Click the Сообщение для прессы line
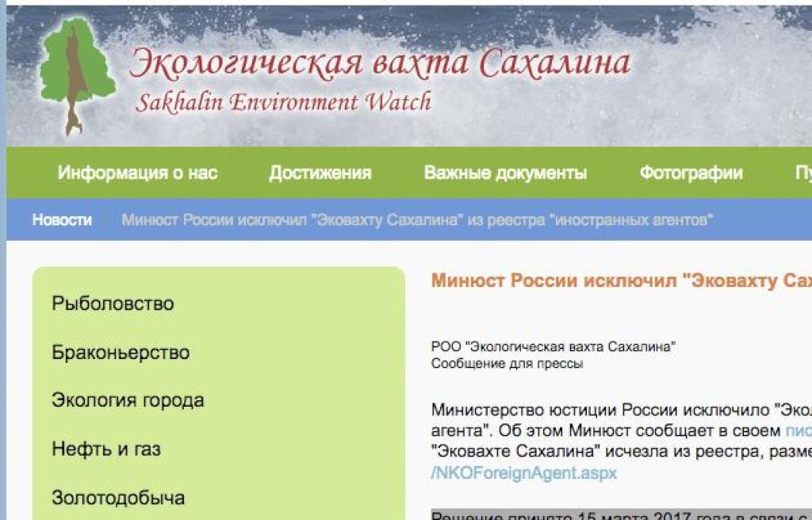This screenshot has width=812, height=520. pyautogui.click(x=507, y=364)
